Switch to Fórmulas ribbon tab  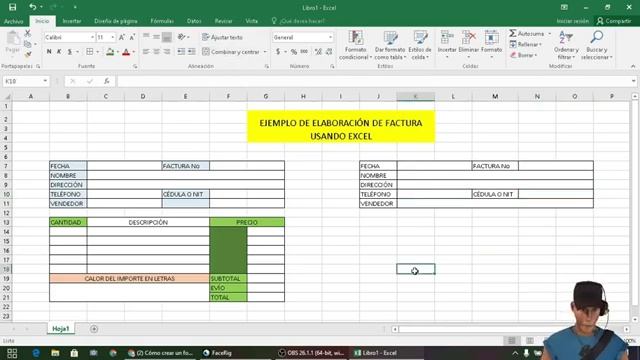pos(162,21)
